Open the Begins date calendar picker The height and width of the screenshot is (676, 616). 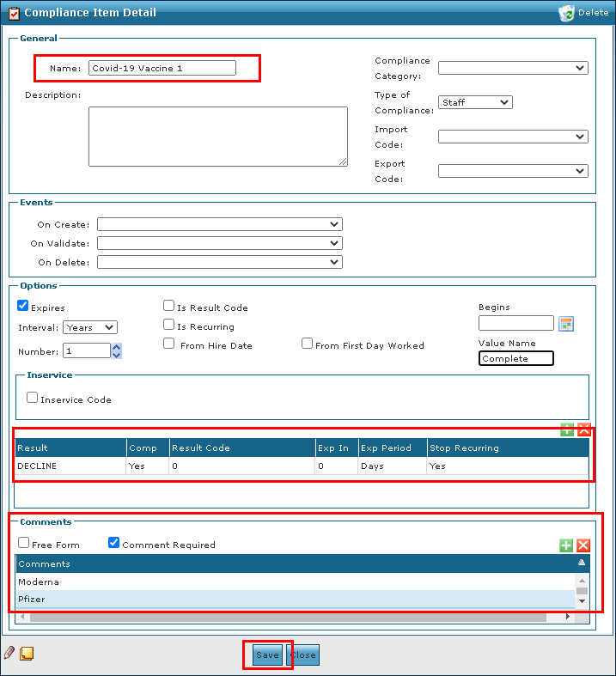point(565,324)
